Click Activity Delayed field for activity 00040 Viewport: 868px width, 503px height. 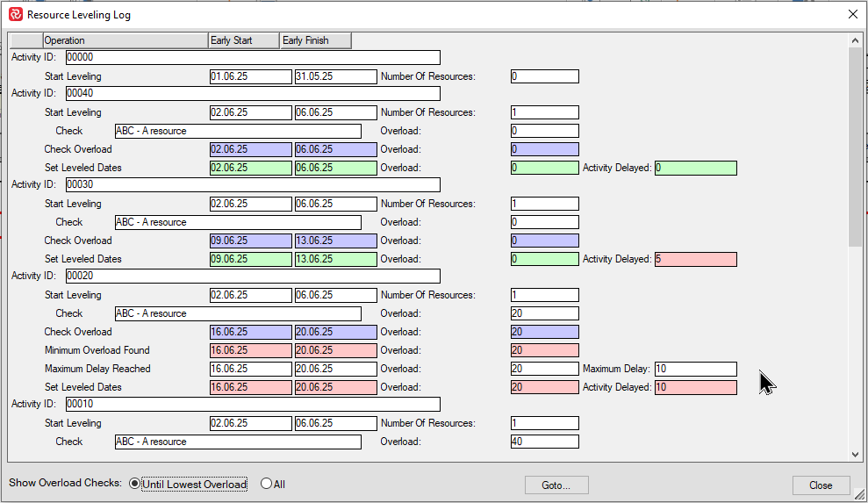coord(696,168)
